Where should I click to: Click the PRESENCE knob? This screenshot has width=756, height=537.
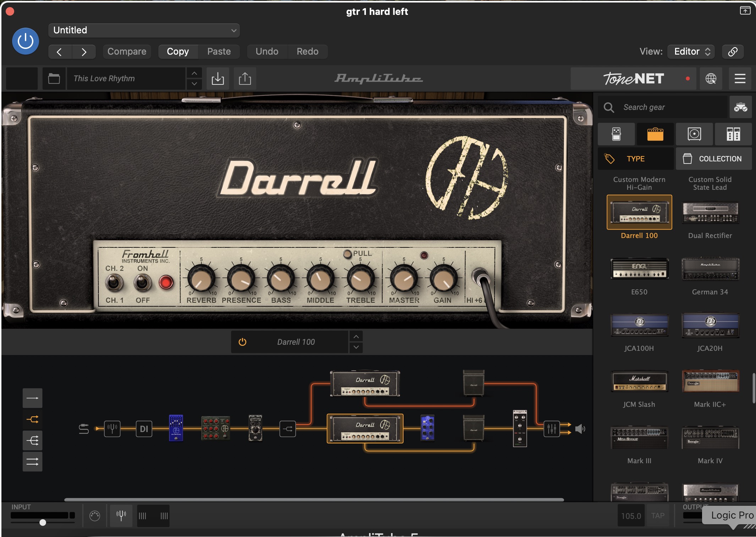coord(241,279)
